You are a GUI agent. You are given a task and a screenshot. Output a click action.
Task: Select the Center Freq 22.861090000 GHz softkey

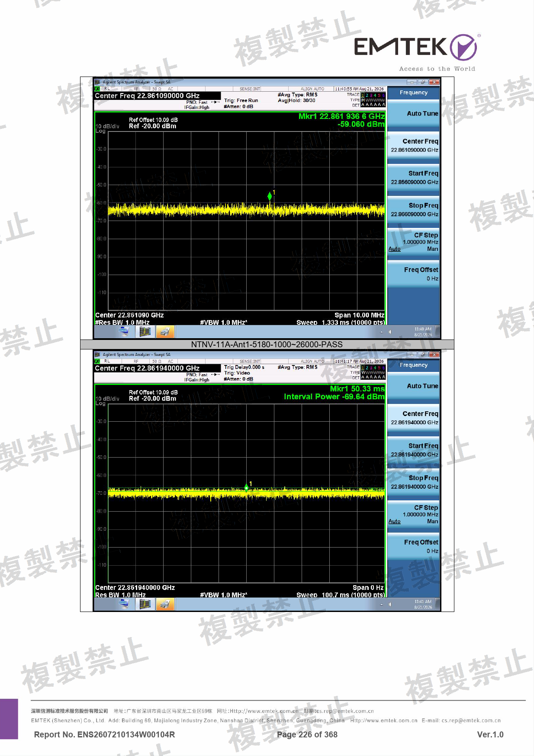pos(413,145)
